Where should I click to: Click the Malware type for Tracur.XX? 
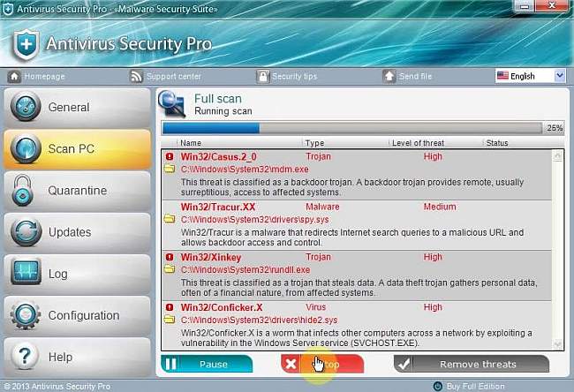(322, 207)
